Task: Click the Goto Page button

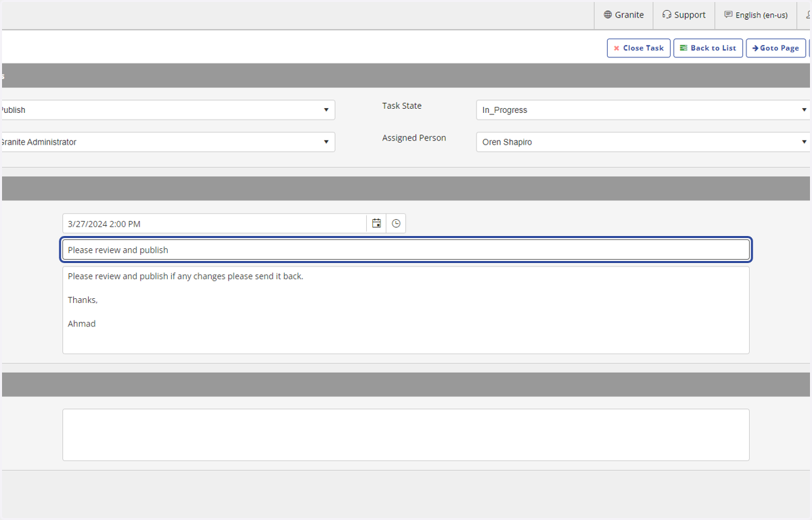Action: point(776,48)
